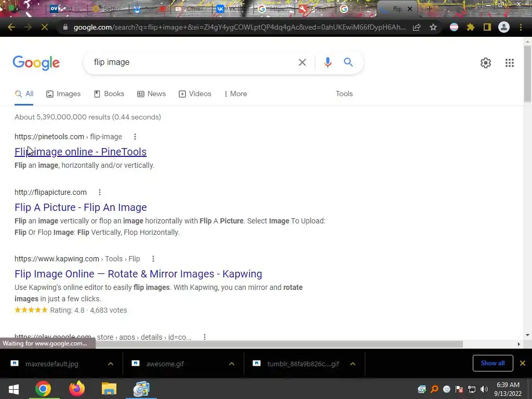This screenshot has height=399, width=532.
Task: Switch to the Books results tab
Action: pos(109,94)
